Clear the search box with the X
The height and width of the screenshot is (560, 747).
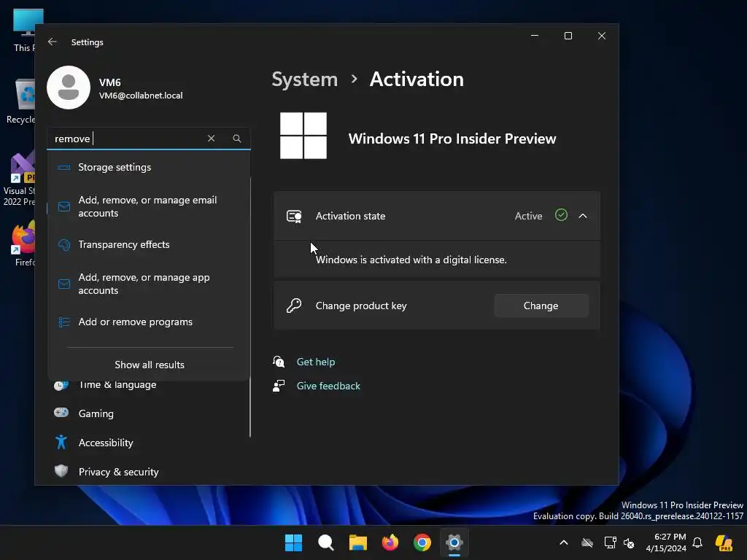click(211, 138)
